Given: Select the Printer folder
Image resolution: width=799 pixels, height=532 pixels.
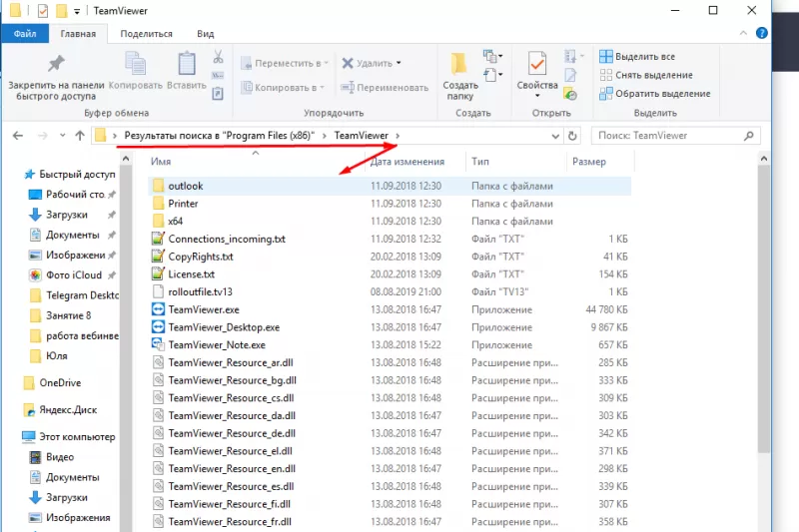Looking at the screenshot, I should 390,204.
